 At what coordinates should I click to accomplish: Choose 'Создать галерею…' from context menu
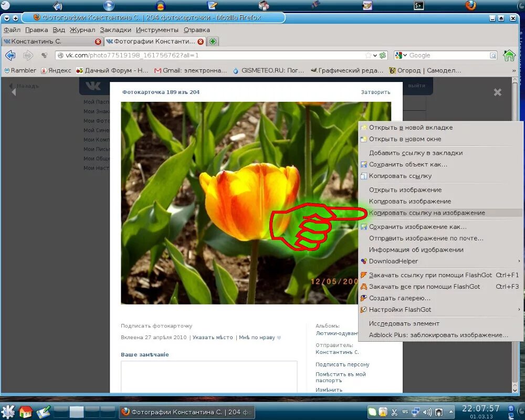point(440,298)
